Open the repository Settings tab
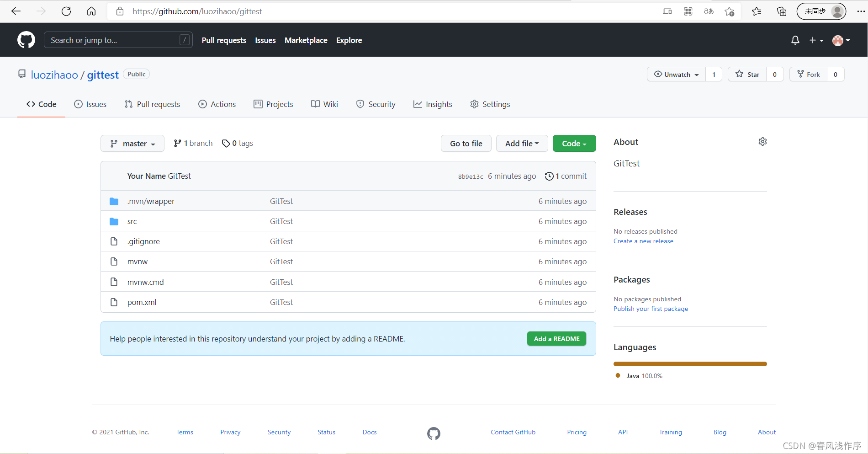This screenshot has width=868, height=454. tap(490, 104)
